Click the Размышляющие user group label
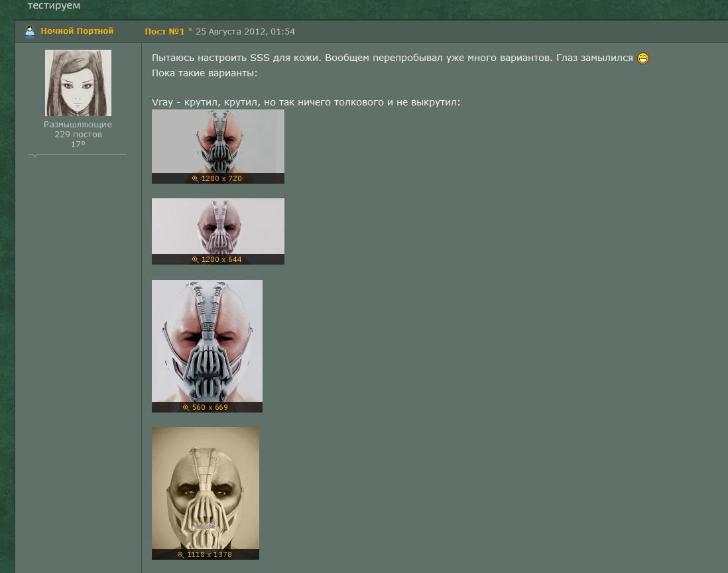Viewport: 728px width, 573px height. click(x=78, y=125)
